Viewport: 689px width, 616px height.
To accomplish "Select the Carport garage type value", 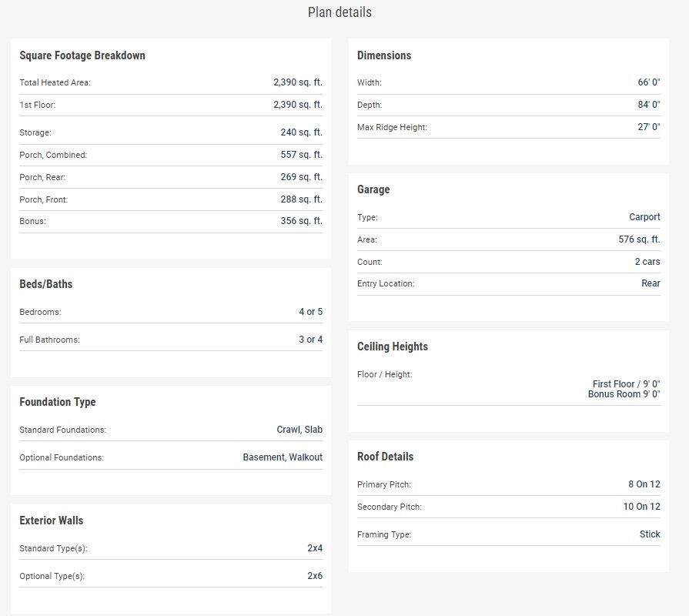I will (644, 217).
